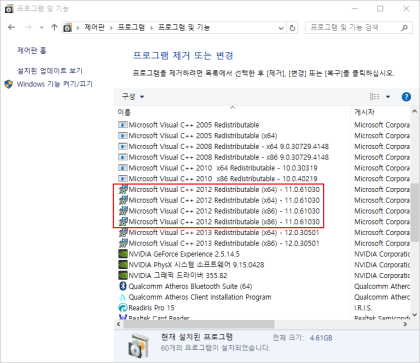Select NVIDIA 그래픽 드라이버 355.82
The image size is (420, 363).
178,275
